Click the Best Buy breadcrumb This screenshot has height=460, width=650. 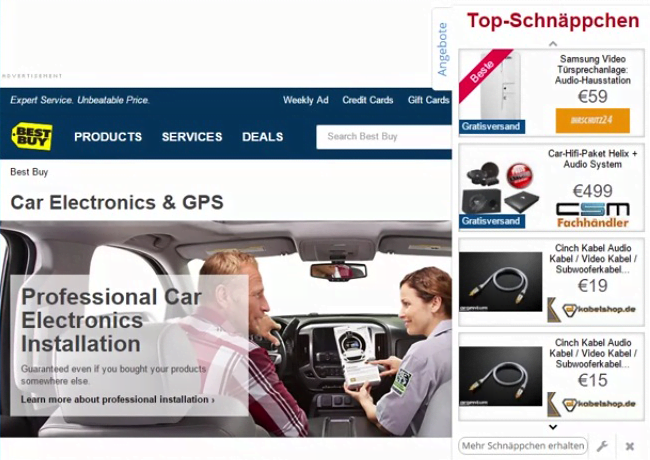[29, 172]
